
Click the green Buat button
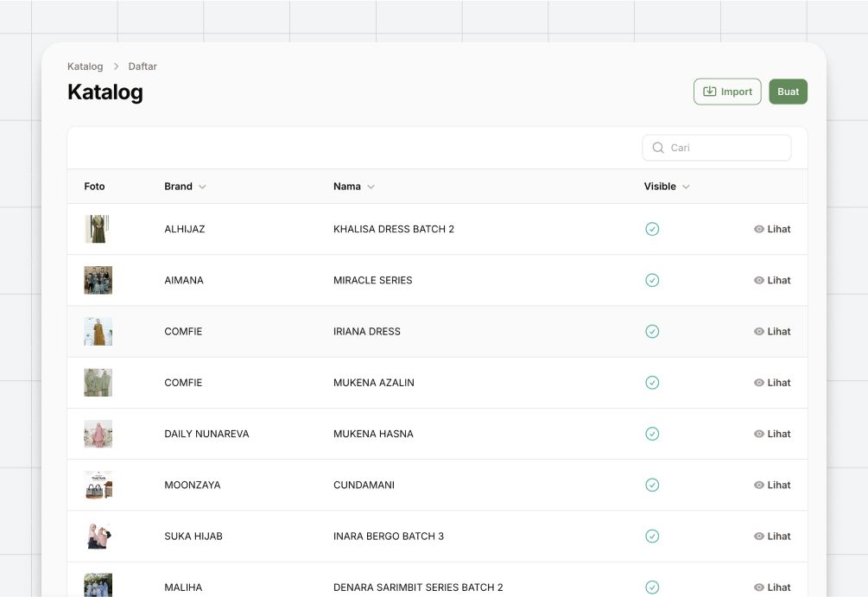pyautogui.click(x=788, y=92)
